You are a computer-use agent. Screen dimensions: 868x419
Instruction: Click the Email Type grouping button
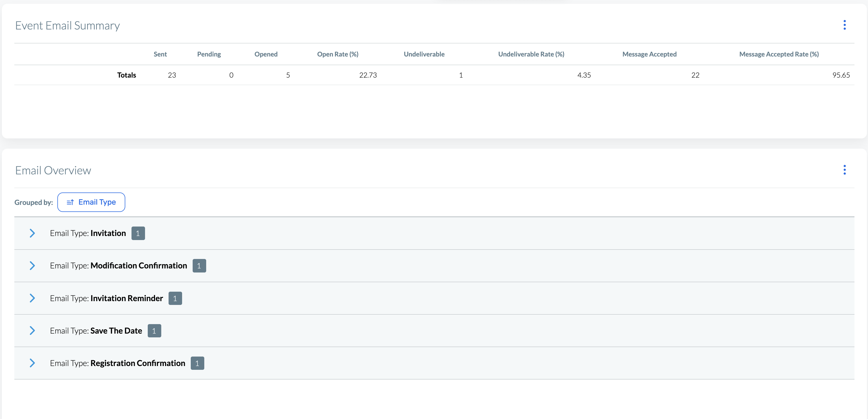pos(91,202)
